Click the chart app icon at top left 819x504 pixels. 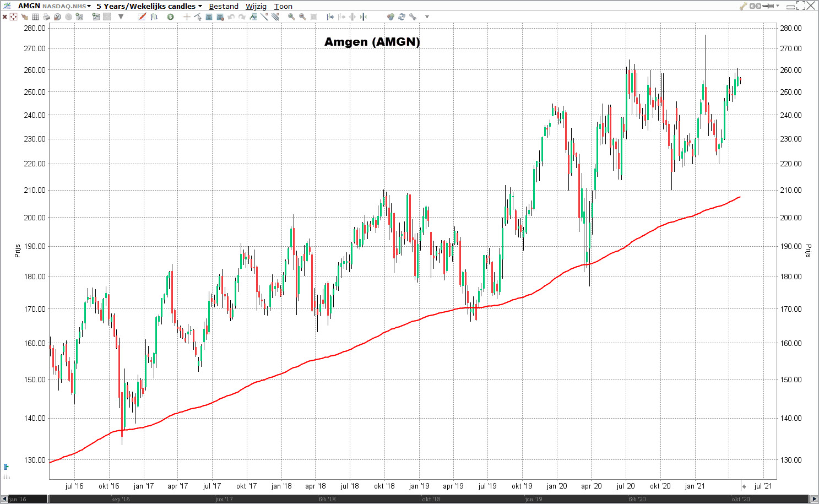tap(7, 6)
